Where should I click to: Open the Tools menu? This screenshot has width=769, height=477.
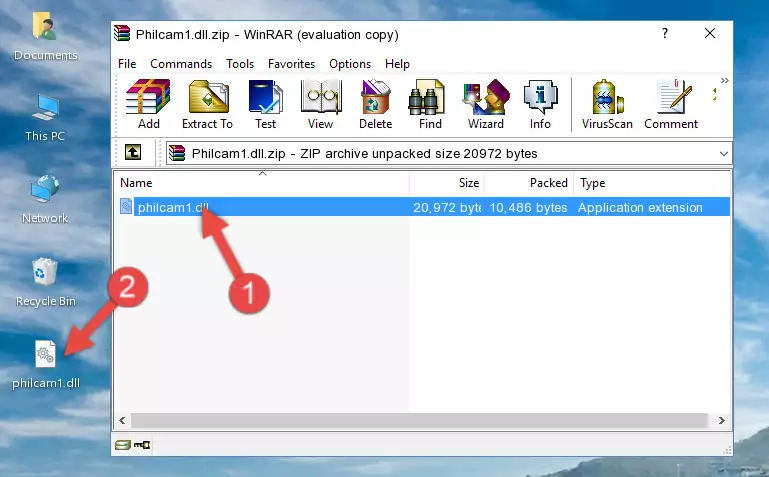tap(240, 64)
